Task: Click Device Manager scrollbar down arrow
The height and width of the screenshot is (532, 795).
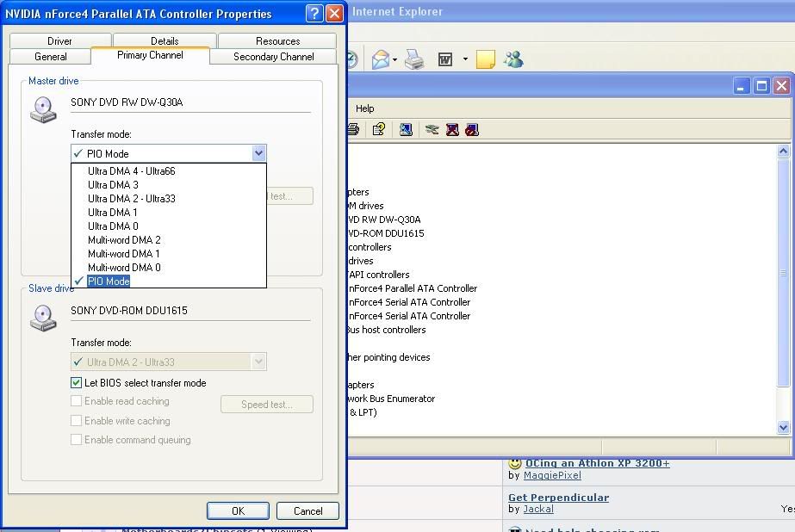Action: [x=783, y=427]
